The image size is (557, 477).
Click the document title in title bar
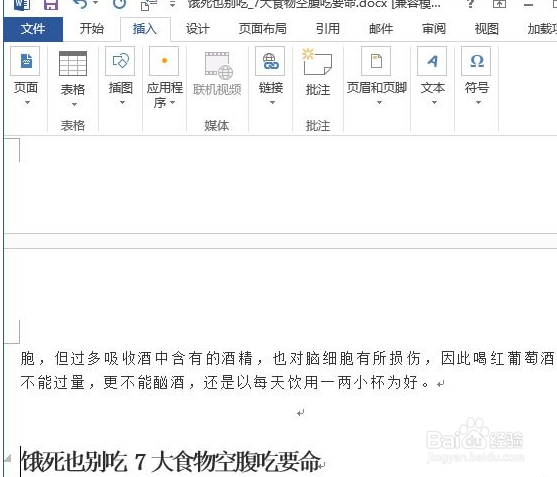[314, 5]
